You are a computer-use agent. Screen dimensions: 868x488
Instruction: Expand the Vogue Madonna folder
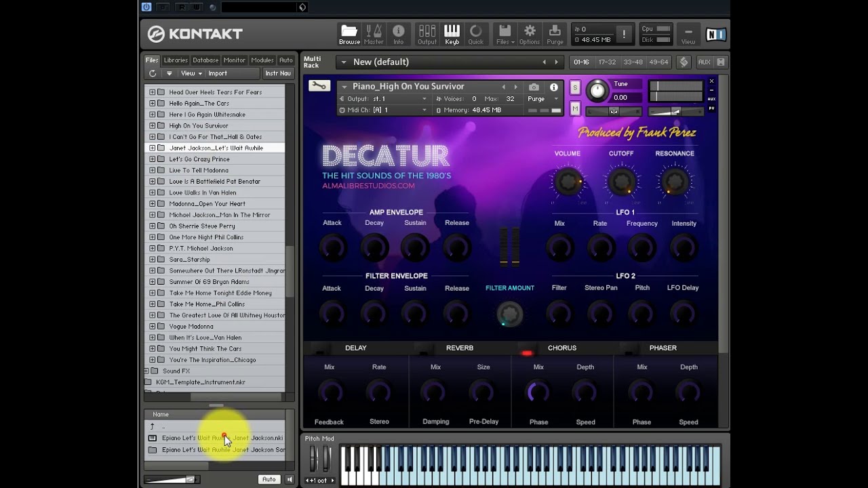pyautogui.click(x=152, y=326)
